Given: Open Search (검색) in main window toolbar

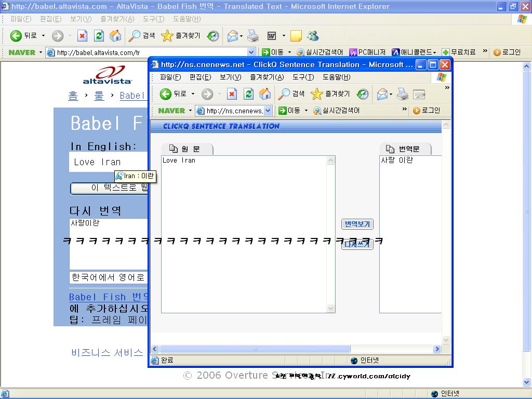Looking at the screenshot, I should (141, 36).
